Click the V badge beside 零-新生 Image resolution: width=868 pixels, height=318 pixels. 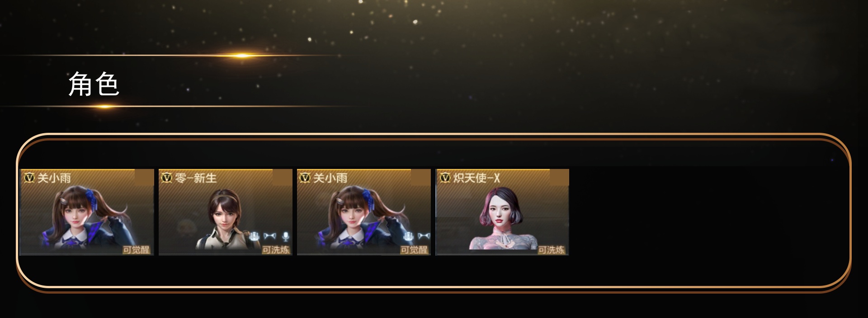tap(167, 178)
